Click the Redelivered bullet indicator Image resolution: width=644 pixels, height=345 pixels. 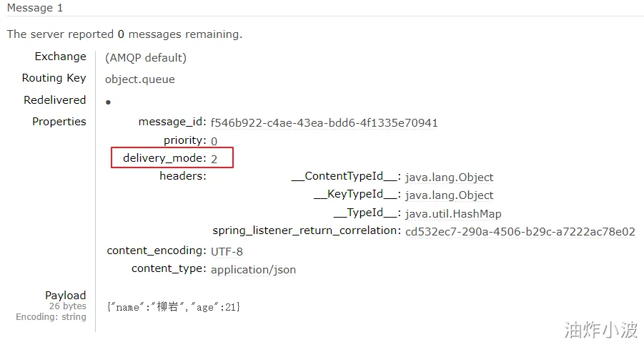pyautogui.click(x=108, y=103)
